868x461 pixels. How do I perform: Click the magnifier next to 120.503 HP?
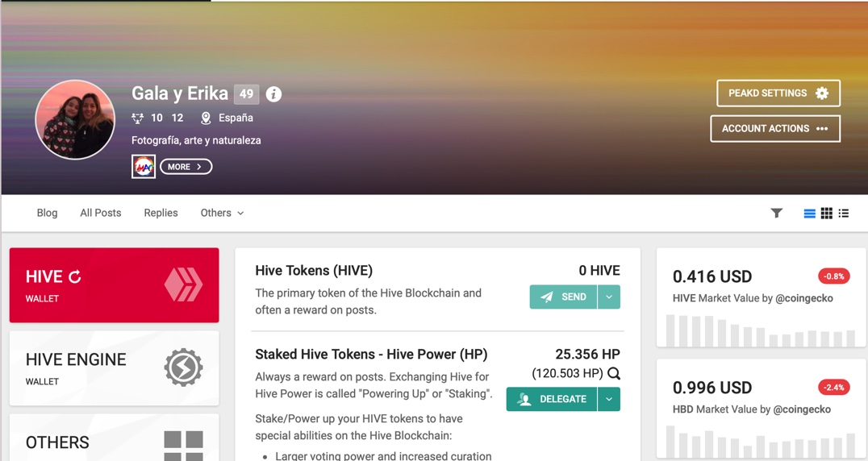(x=613, y=374)
